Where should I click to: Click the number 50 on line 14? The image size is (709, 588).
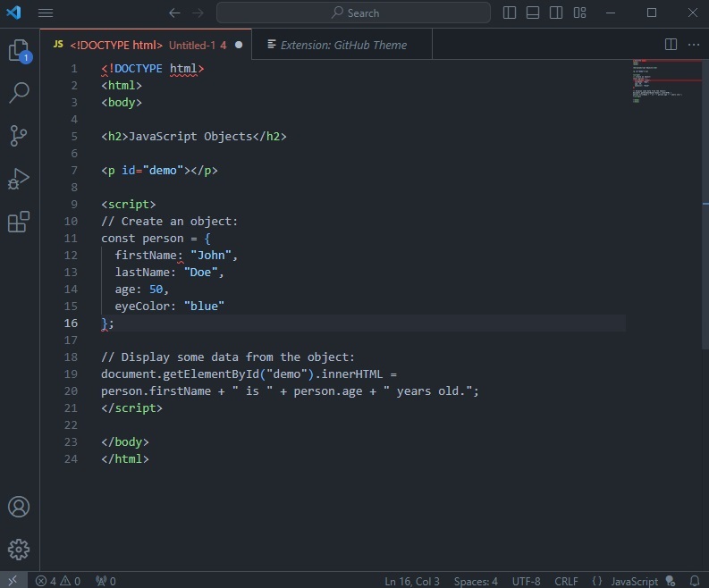(x=156, y=290)
